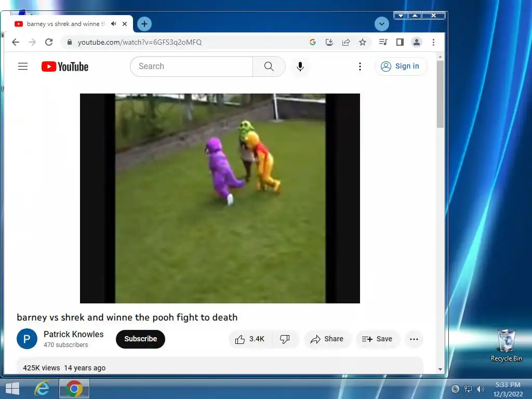Open Recycle Bin on desktop

506,345
